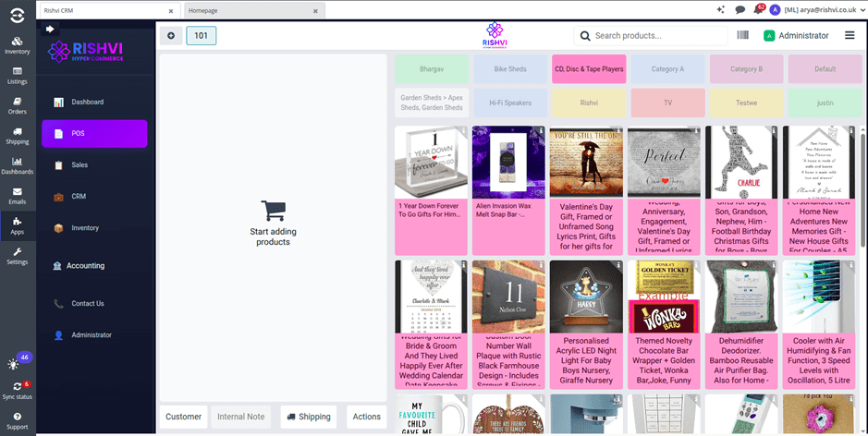Open the hamburger menu beside Administrator

pyautogui.click(x=850, y=35)
